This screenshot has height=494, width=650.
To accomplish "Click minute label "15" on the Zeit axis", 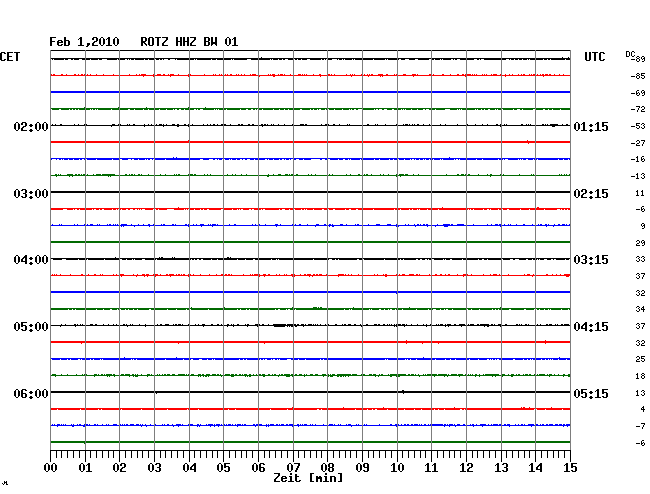I will tap(570, 468).
